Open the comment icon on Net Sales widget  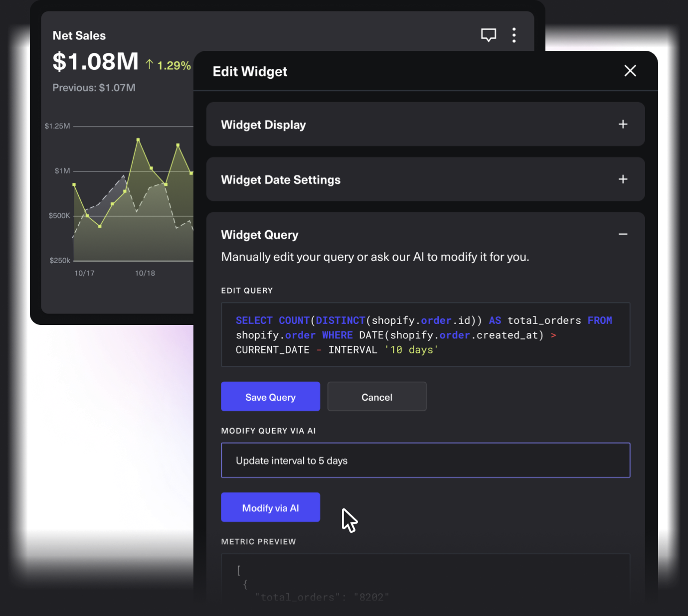[x=488, y=35]
